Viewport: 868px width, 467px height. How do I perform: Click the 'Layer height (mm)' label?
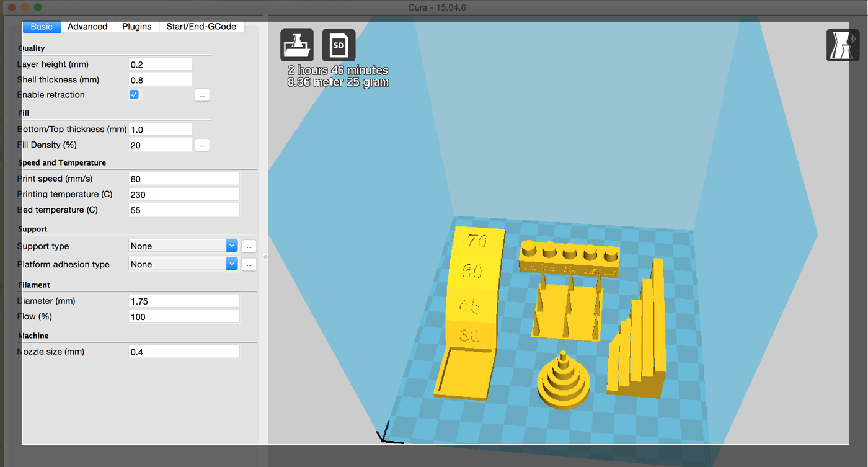[x=53, y=64]
